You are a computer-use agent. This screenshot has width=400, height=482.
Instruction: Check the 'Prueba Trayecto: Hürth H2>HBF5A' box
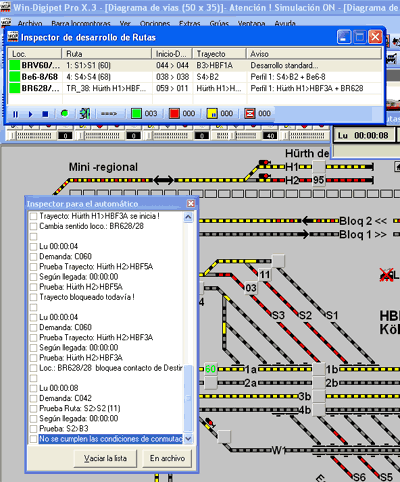point(33,267)
